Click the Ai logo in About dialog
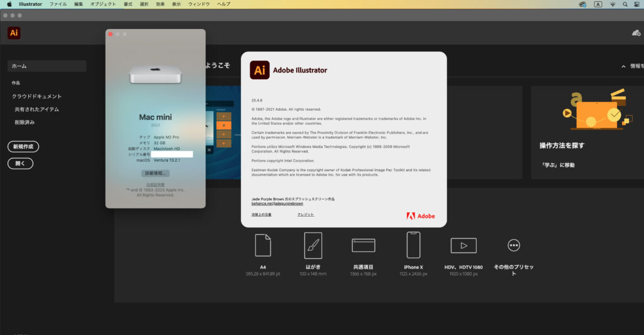This screenshot has height=335, width=644. [260, 70]
